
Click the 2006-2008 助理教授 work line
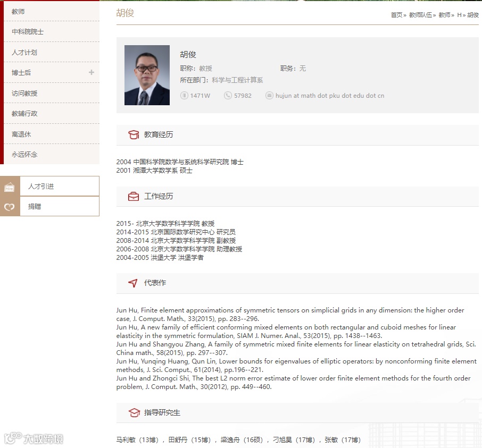[x=179, y=249]
